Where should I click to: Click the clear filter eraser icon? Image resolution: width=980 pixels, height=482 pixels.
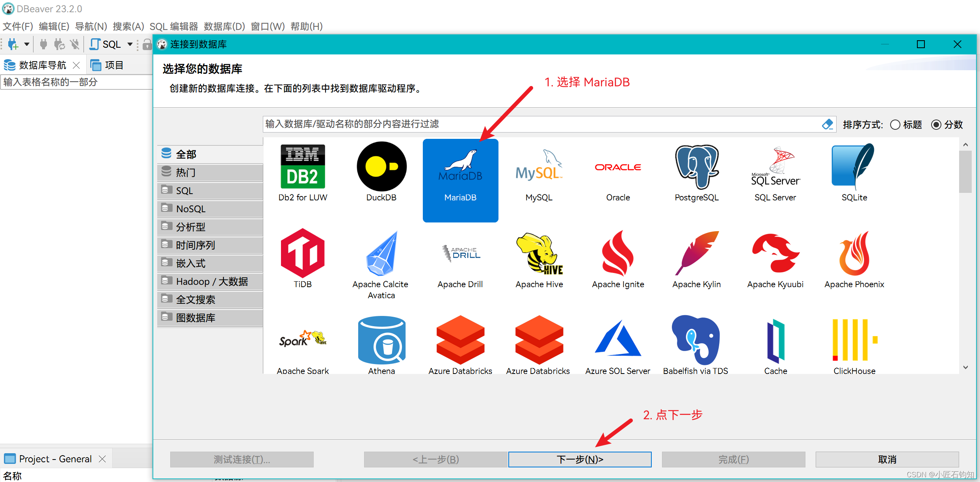(x=827, y=124)
